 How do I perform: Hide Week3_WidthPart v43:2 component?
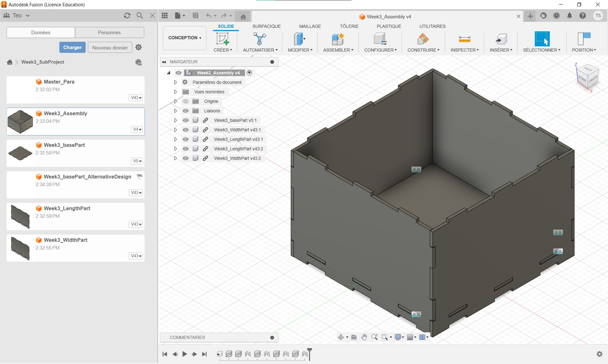tap(186, 158)
